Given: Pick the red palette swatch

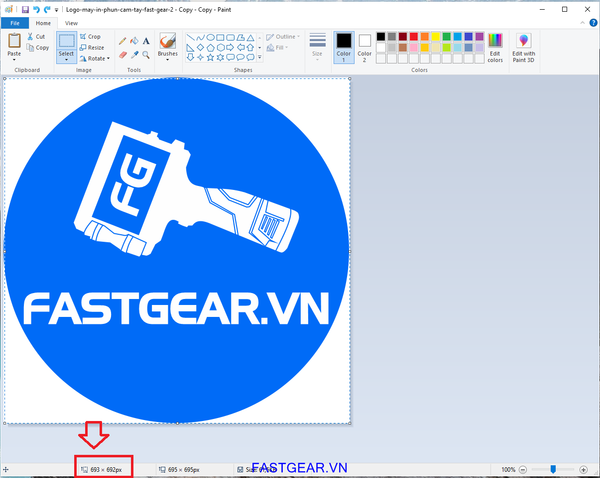Looking at the screenshot, I should click(414, 37).
